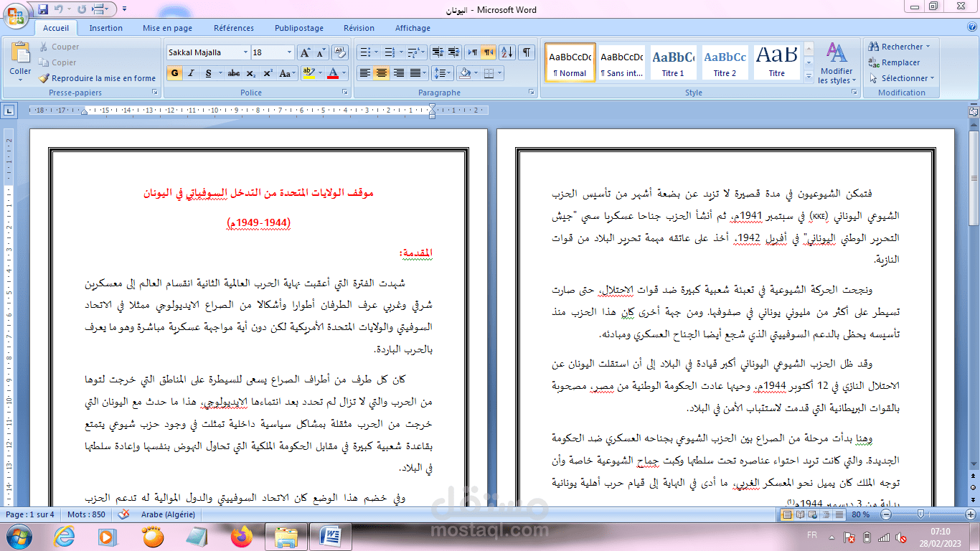Open the Affichage tab
This screenshot has height=551, width=980.
pos(413,28)
